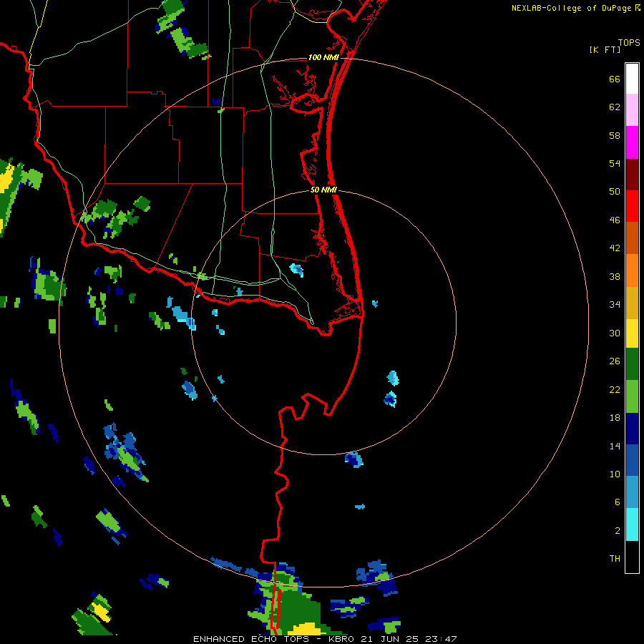Click the 'KBRO' radar site identifier

pos(341,639)
